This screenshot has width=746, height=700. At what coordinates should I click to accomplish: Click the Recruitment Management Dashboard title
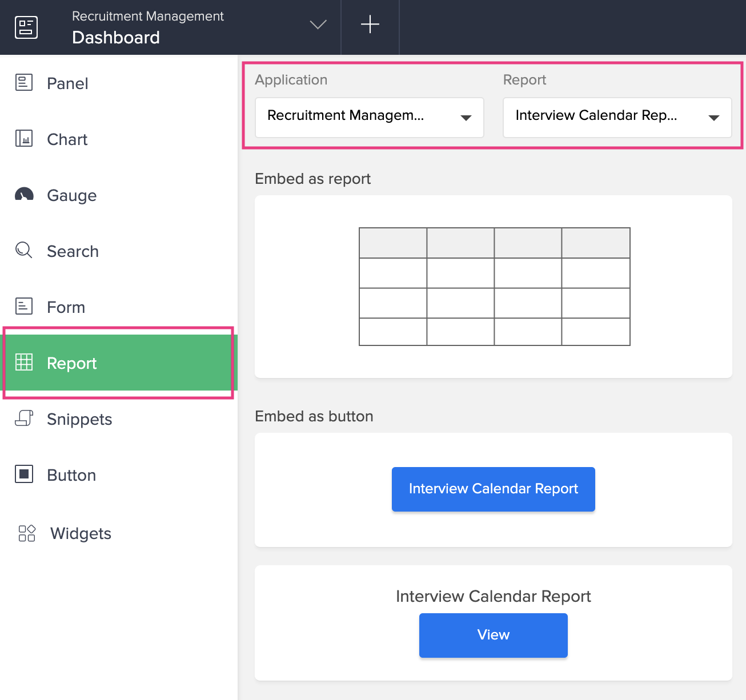pos(147,27)
